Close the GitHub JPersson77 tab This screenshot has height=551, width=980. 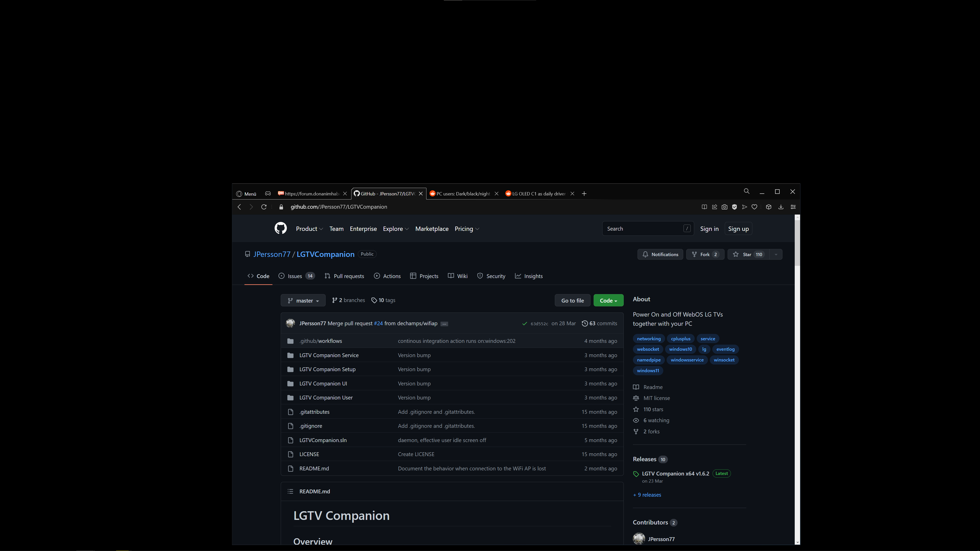point(421,194)
